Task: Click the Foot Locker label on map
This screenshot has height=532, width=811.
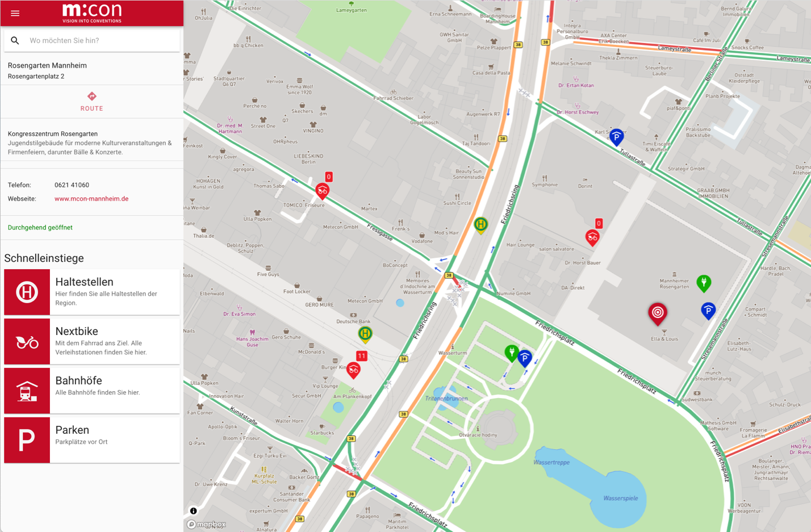Action: pos(297,291)
